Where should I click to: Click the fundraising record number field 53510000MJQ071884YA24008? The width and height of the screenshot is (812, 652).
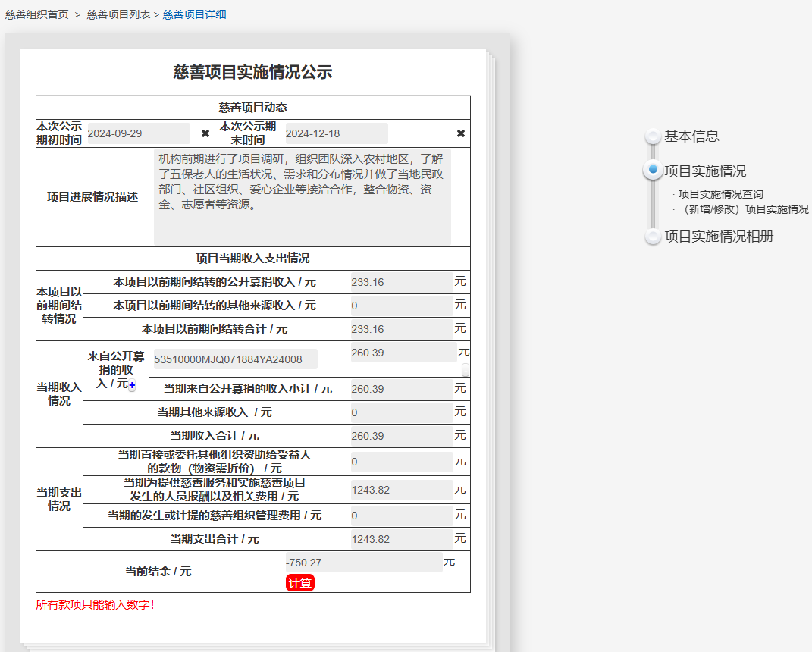[234, 359]
